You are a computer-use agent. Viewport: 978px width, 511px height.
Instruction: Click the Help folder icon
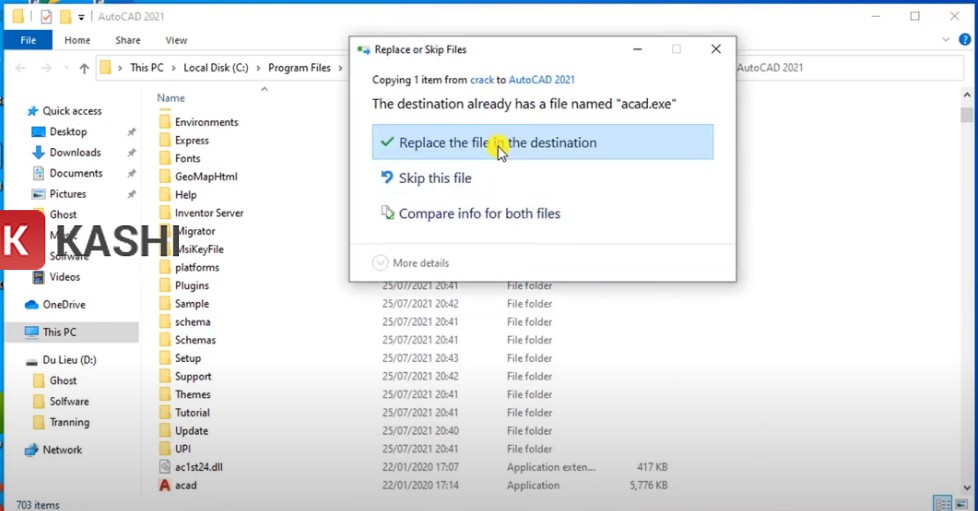(165, 194)
